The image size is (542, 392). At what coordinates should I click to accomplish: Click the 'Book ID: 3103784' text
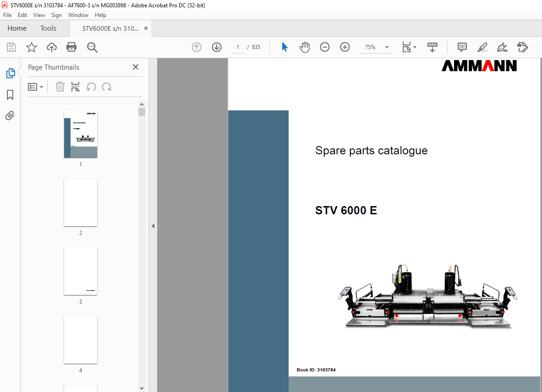pos(316,370)
